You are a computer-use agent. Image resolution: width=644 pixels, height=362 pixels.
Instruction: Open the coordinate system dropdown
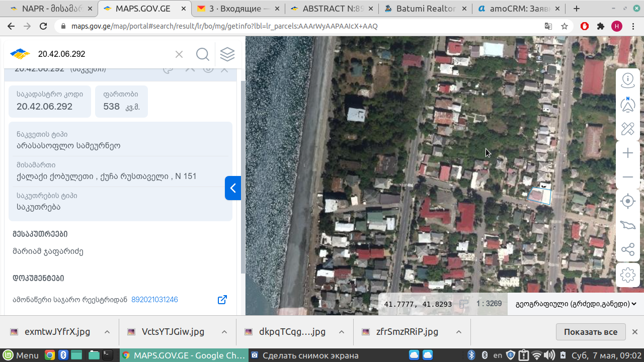point(576,304)
